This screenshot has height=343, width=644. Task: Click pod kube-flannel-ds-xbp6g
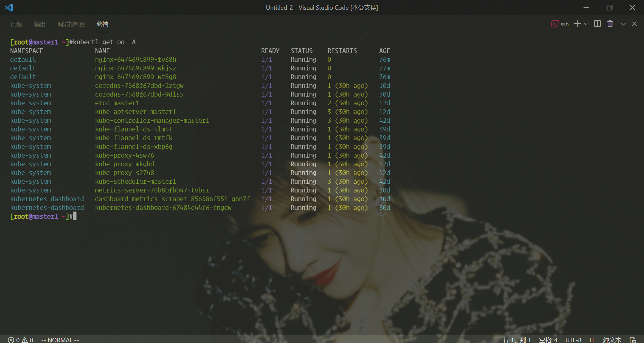click(133, 147)
